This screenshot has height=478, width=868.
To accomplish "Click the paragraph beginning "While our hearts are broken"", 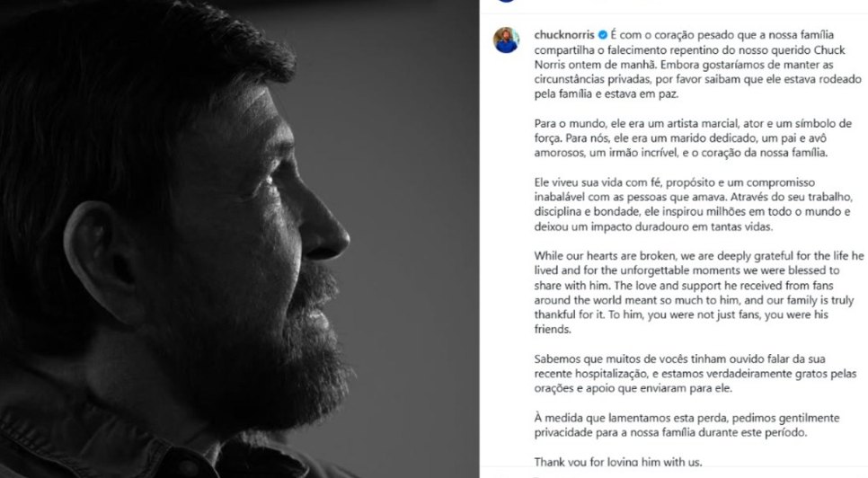I will (x=698, y=292).
